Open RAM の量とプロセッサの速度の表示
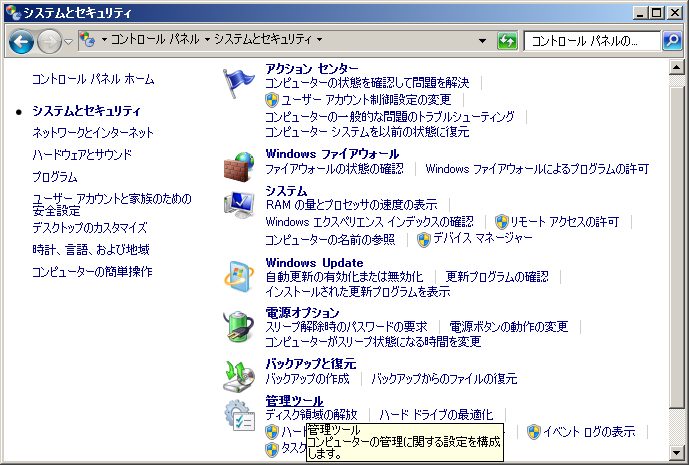 352,205
